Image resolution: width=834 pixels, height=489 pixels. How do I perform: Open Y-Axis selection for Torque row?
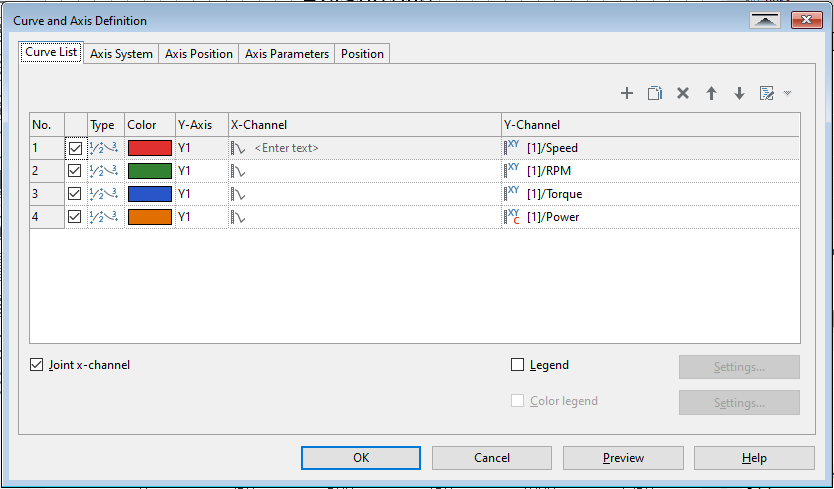tap(200, 194)
